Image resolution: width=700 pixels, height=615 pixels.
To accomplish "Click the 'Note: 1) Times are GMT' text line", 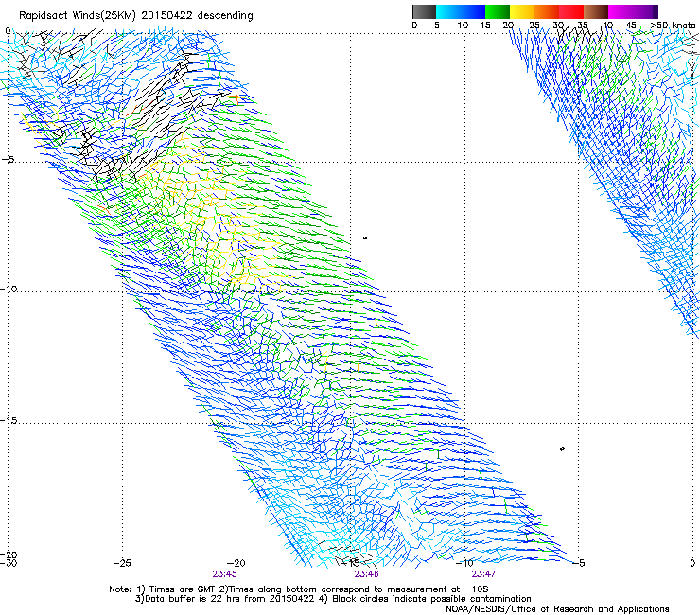I will (x=299, y=589).
